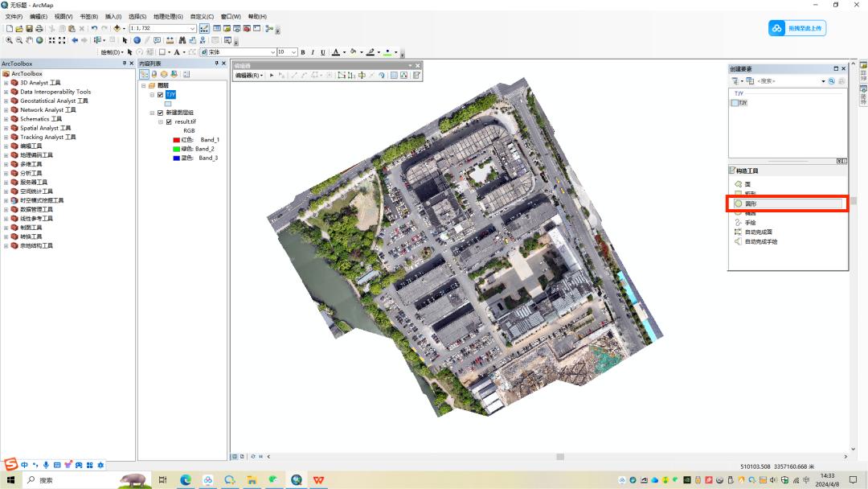Click the blue cloud upload button
Viewport: 868px width, 489px height.
point(797,28)
